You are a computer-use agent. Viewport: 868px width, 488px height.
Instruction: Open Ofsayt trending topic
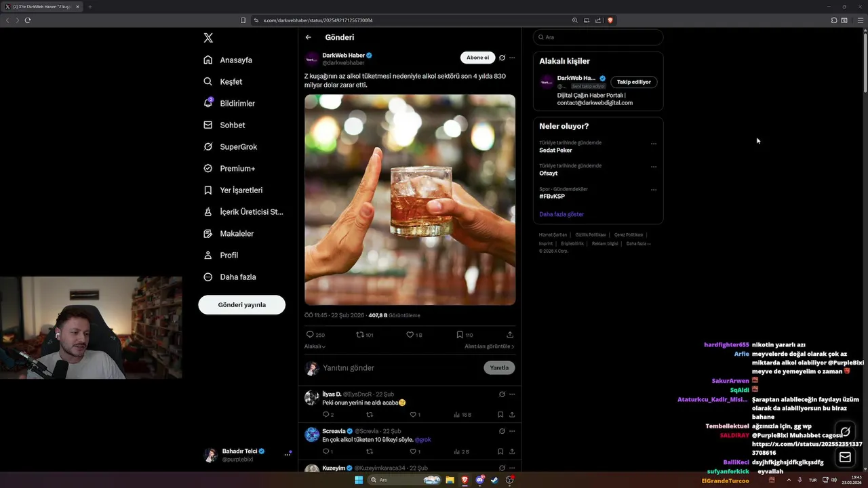point(549,174)
